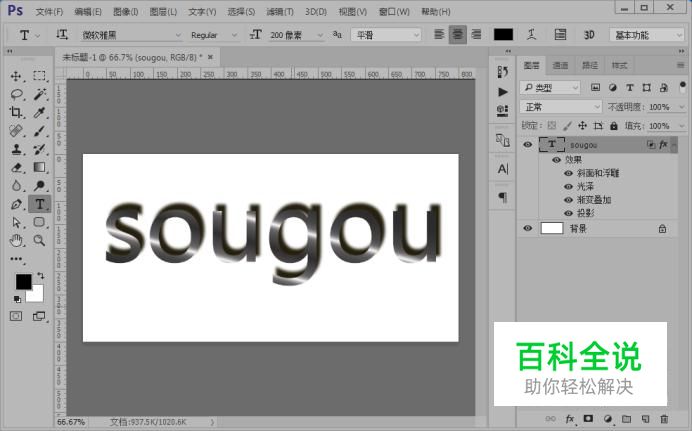This screenshot has height=431, width=692.
Task: Click the 3D text button
Action: coord(589,34)
